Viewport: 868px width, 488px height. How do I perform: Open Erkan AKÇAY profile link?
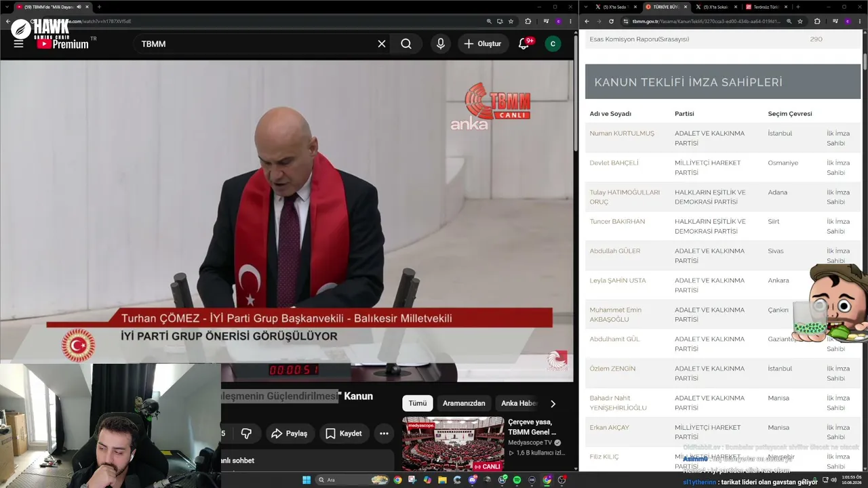click(610, 428)
